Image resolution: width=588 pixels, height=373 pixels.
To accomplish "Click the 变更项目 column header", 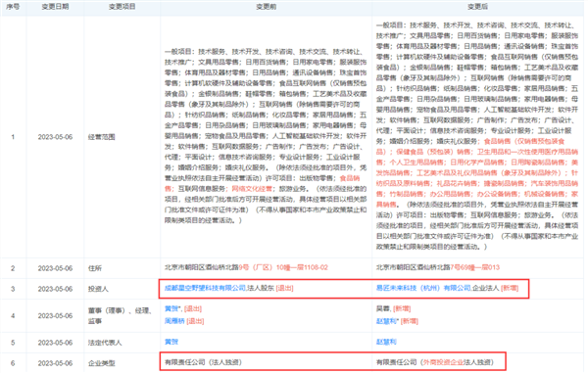I will (122, 7).
